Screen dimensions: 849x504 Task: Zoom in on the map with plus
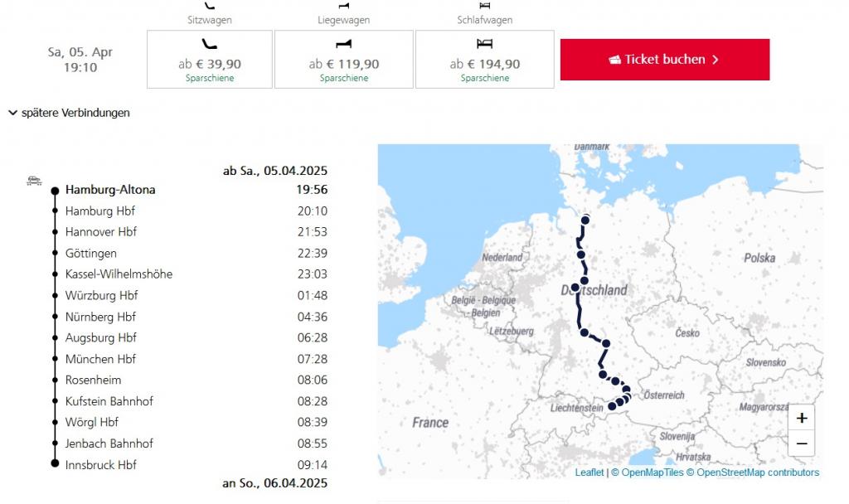(x=802, y=418)
